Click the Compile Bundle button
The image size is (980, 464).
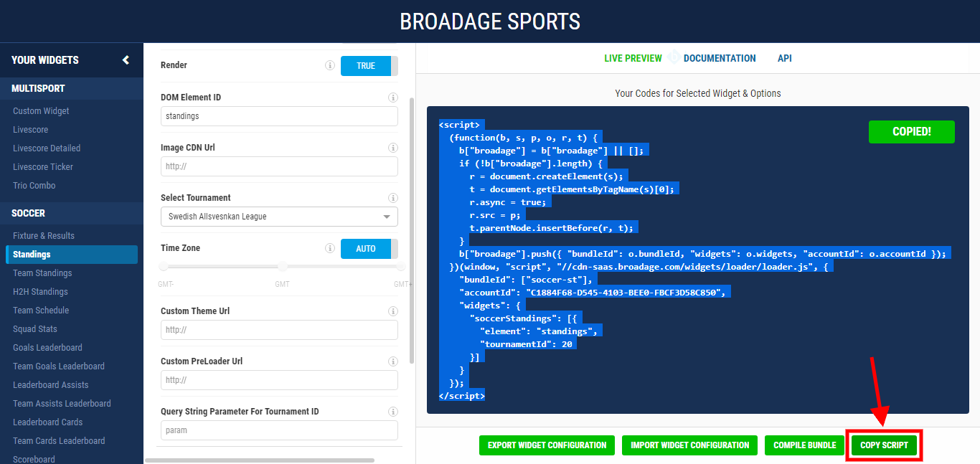(x=804, y=445)
